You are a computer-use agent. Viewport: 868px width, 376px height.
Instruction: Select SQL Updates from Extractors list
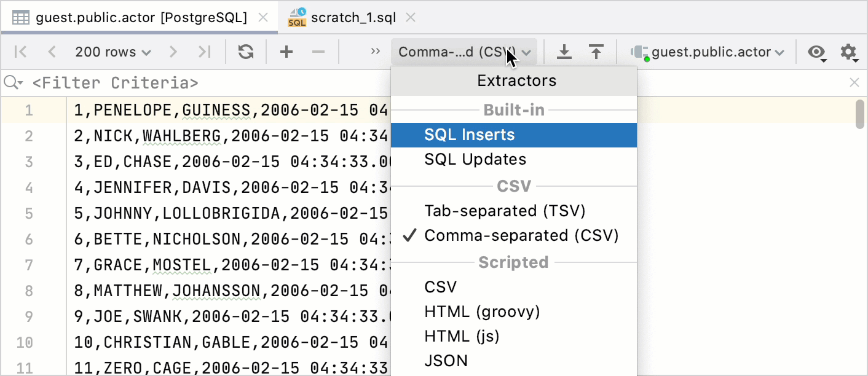475,159
